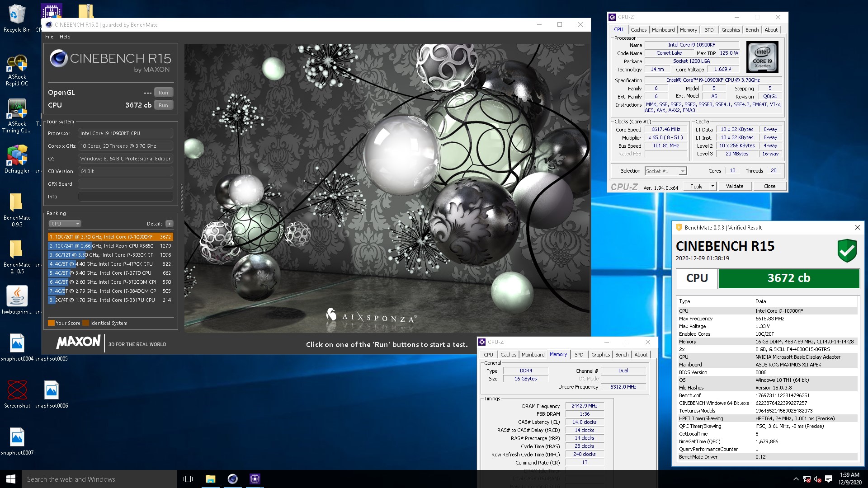Screen dimensions: 868x488
Task: Click the BenchMate verified shield checkmark
Action: tap(847, 251)
